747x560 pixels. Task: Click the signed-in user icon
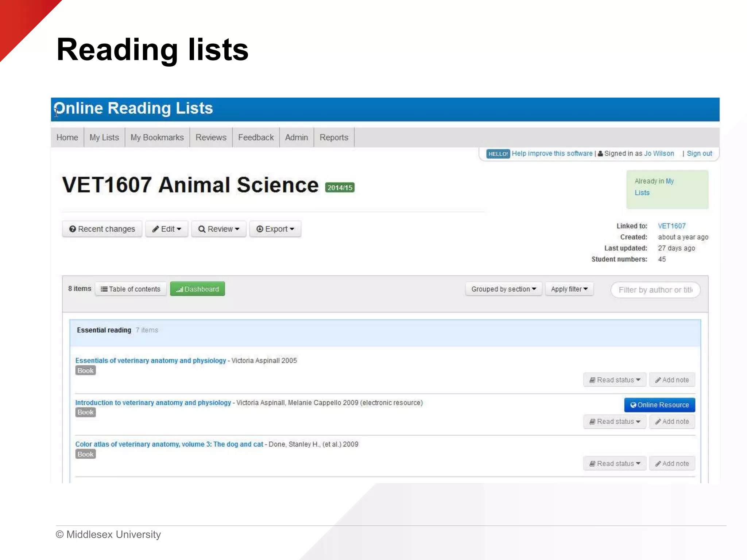tap(600, 153)
